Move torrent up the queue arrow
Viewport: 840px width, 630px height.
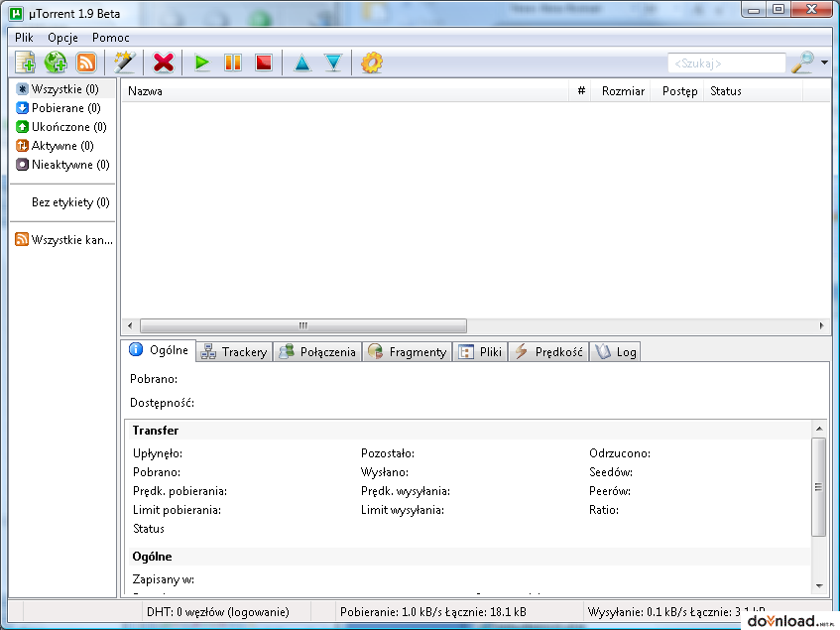[x=302, y=63]
